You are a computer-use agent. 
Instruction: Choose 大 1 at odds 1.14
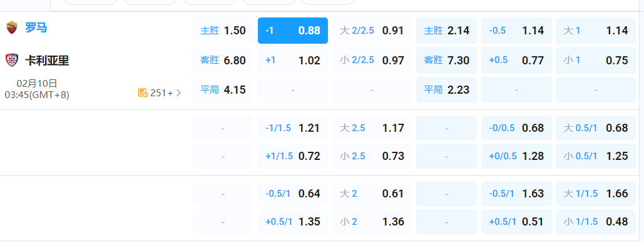596,31
